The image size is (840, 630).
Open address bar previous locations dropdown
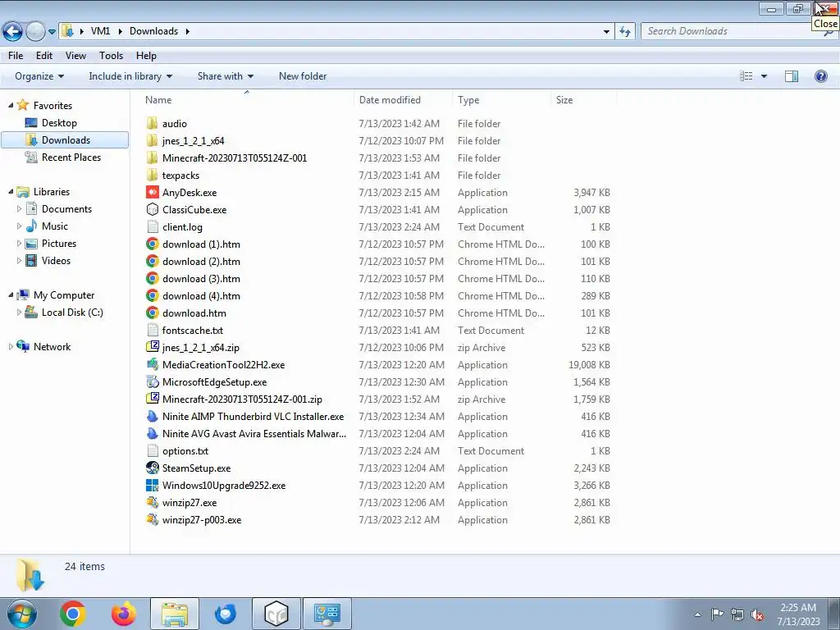(606, 32)
